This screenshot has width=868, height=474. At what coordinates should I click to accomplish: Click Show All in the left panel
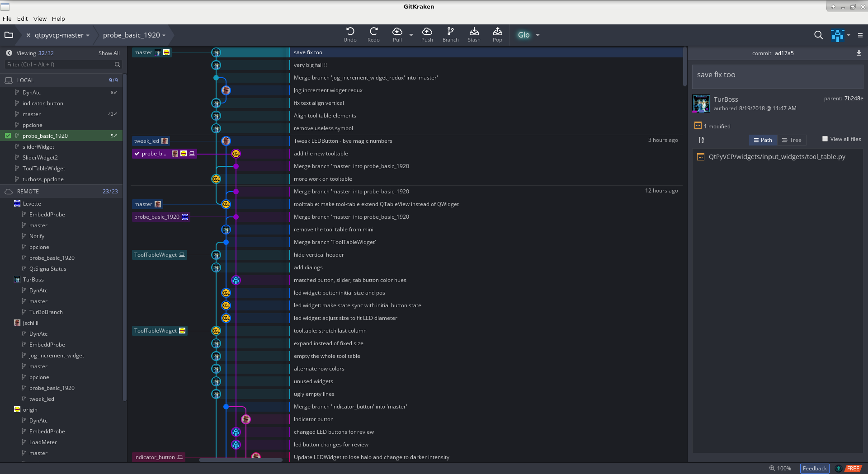109,53
